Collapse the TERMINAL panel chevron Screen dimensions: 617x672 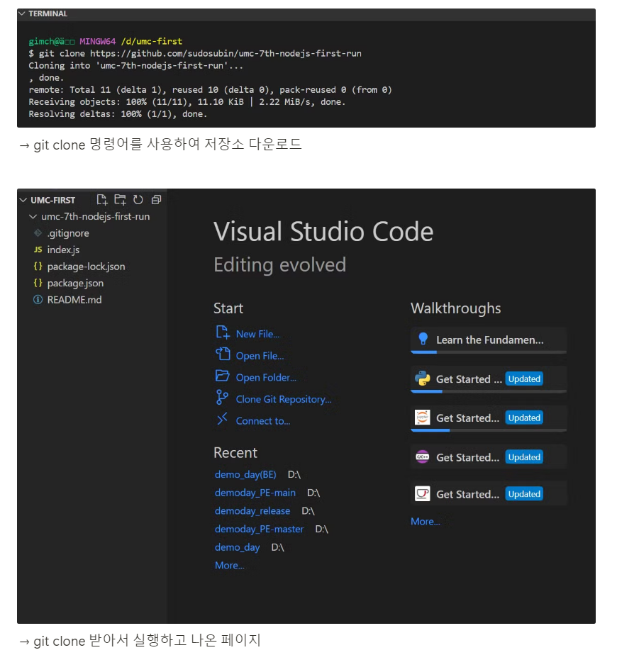22,13
